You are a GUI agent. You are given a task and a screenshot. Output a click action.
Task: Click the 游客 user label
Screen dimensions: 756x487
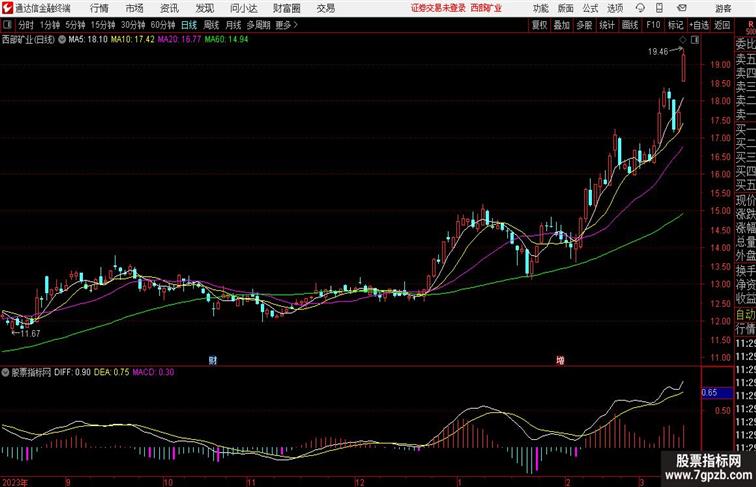(x=723, y=8)
